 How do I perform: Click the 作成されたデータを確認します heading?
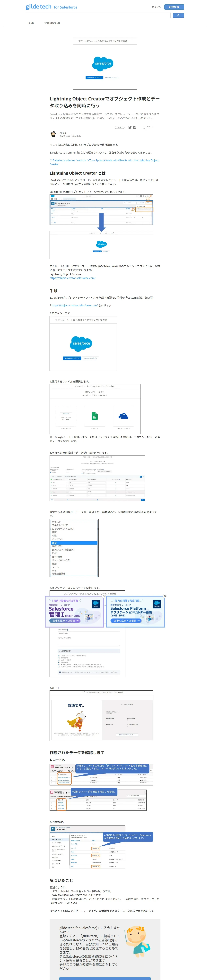(x=77, y=752)
